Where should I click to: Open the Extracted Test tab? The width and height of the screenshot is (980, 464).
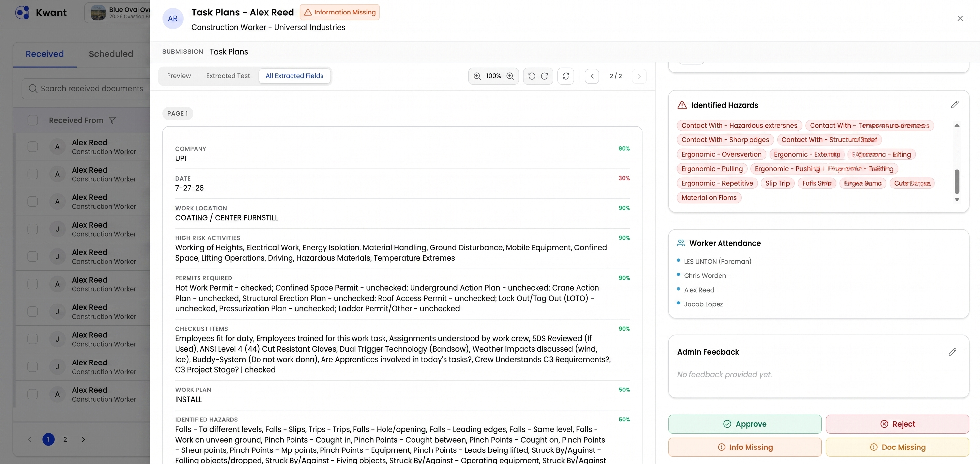[x=228, y=76]
